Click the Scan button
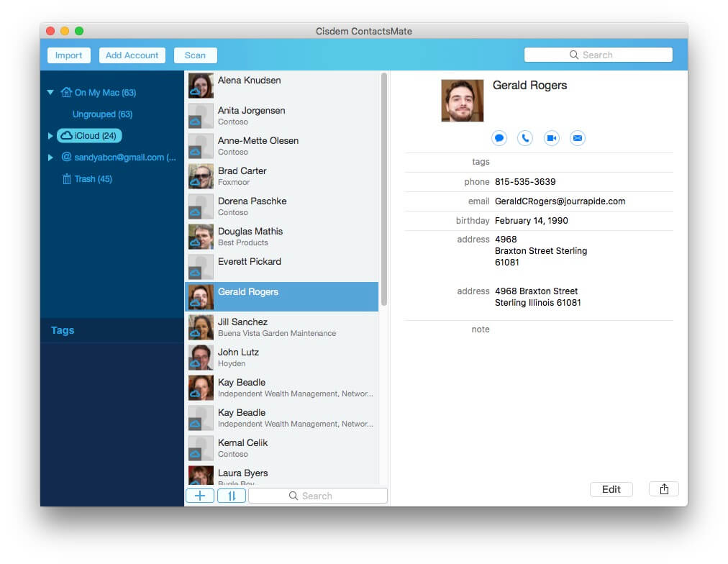Screen dimensions: 728x564 [x=195, y=55]
